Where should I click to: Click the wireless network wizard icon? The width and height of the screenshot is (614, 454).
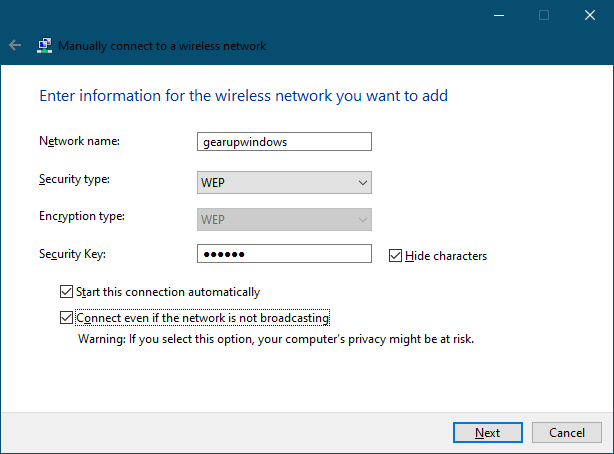tap(45, 45)
